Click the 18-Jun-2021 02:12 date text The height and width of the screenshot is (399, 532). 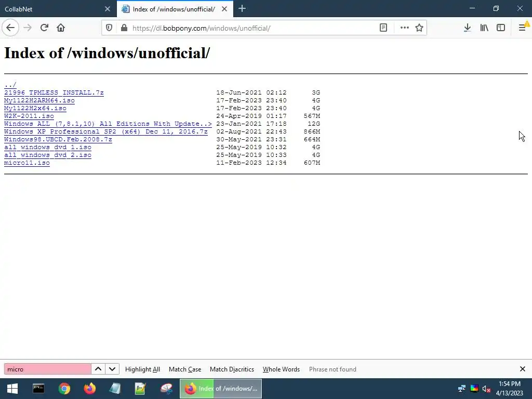[251, 92]
